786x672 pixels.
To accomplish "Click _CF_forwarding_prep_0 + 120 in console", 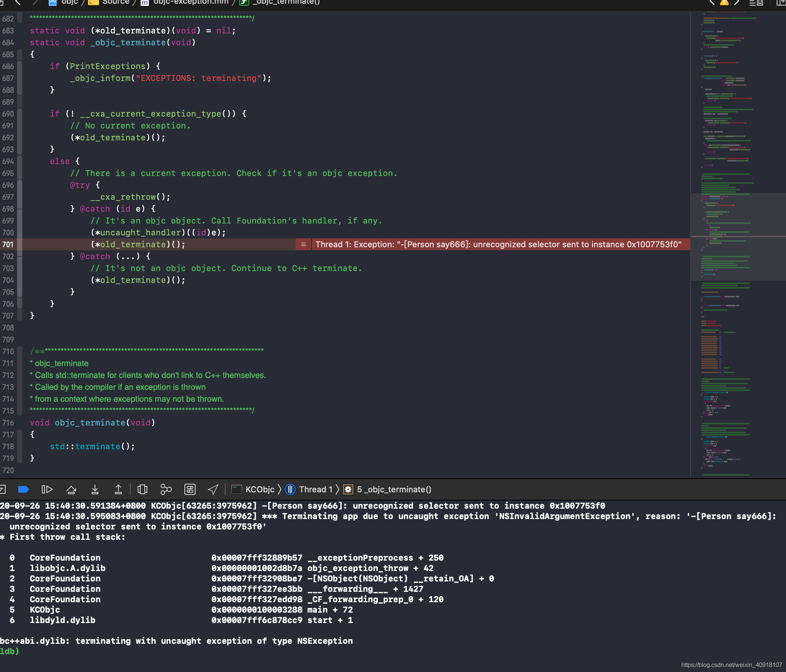I will [x=376, y=599].
